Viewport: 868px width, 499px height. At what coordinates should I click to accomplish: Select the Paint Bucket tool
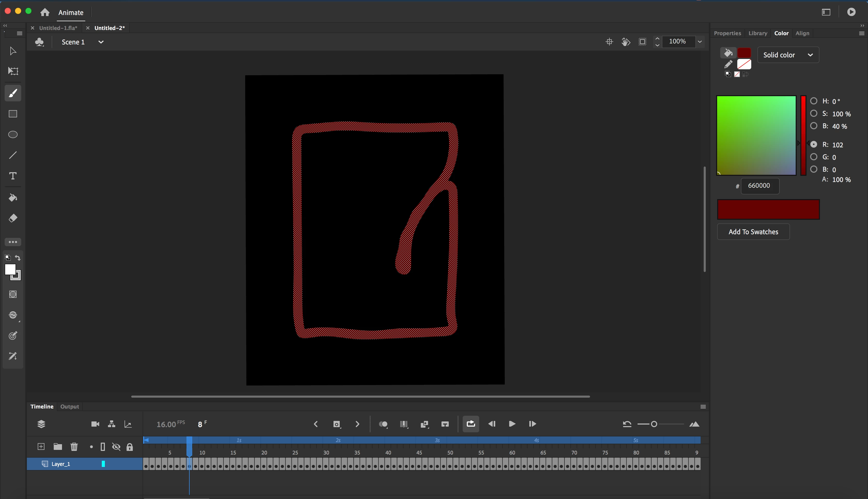pyautogui.click(x=13, y=198)
